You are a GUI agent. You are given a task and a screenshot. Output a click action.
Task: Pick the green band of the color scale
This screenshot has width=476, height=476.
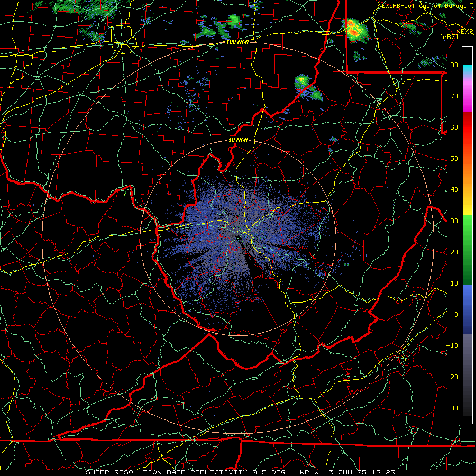[x=467, y=250]
